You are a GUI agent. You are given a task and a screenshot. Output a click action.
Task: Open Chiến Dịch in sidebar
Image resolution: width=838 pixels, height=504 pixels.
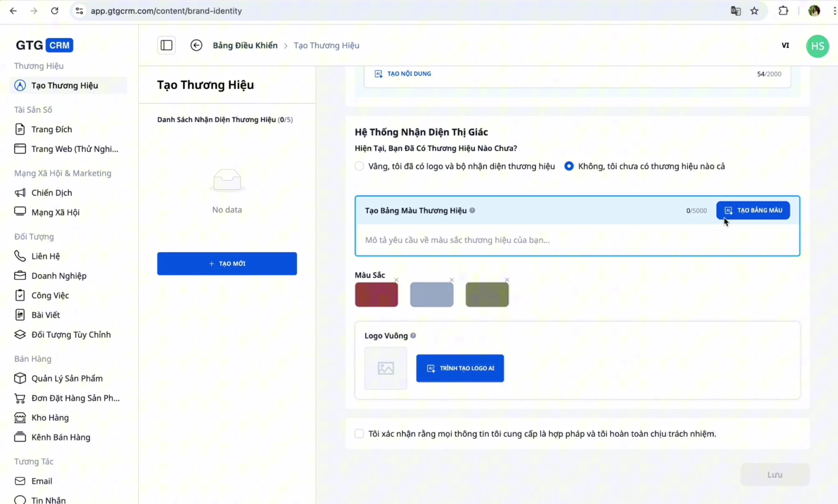pyautogui.click(x=51, y=193)
